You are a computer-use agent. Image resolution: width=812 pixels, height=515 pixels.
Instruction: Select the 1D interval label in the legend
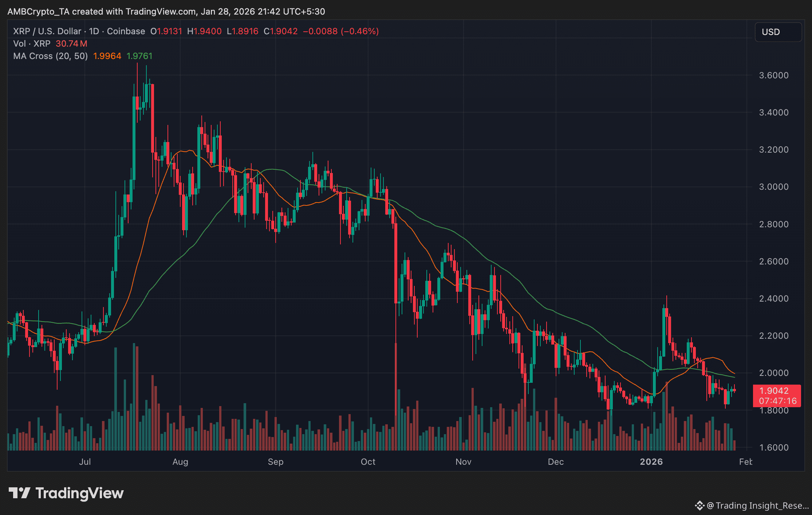point(94,31)
